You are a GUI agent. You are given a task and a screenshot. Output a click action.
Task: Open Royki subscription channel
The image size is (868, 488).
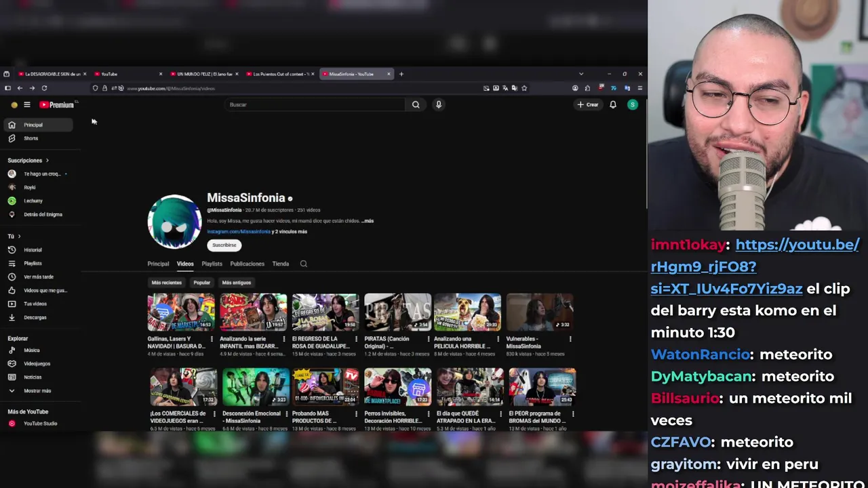click(39, 188)
